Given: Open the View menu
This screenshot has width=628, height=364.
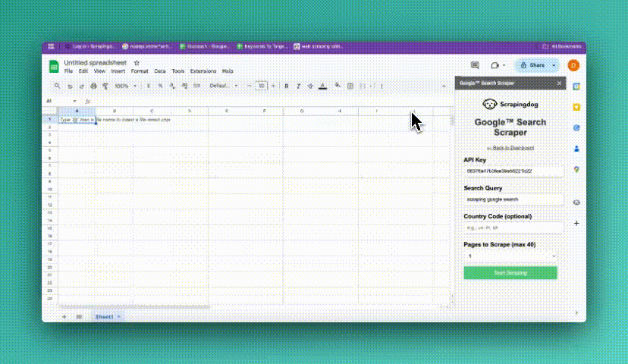Looking at the screenshot, I should pos(99,71).
